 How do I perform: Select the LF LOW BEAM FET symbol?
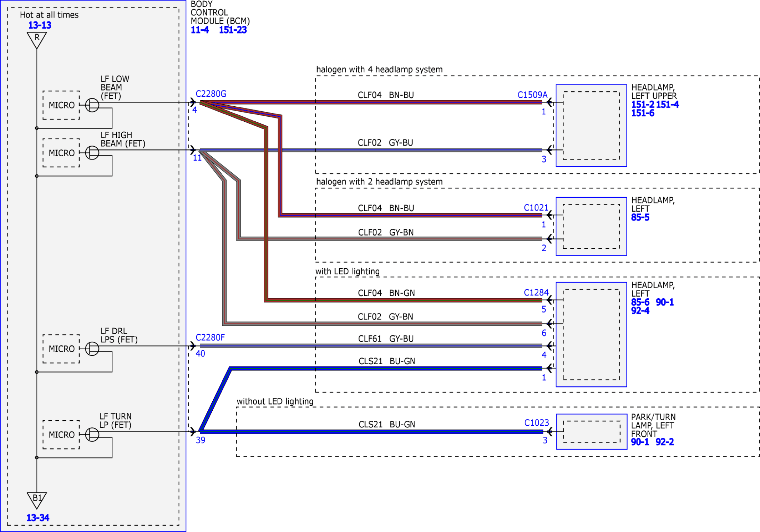(92, 105)
